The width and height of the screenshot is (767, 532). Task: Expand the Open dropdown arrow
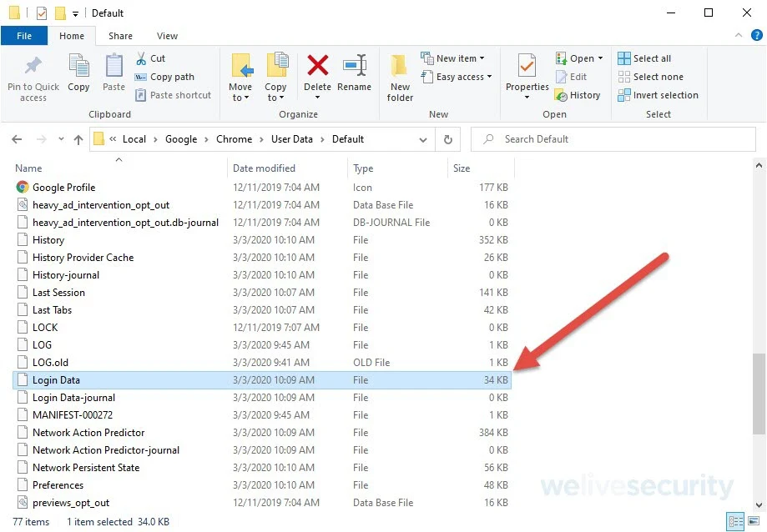pyautogui.click(x=600, y=58)
